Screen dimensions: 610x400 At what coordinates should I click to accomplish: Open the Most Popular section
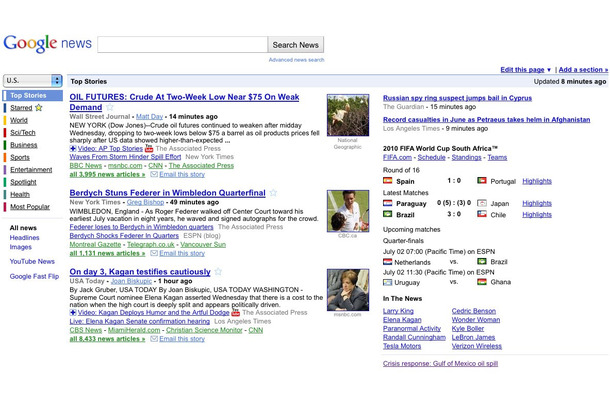[30, 207]
